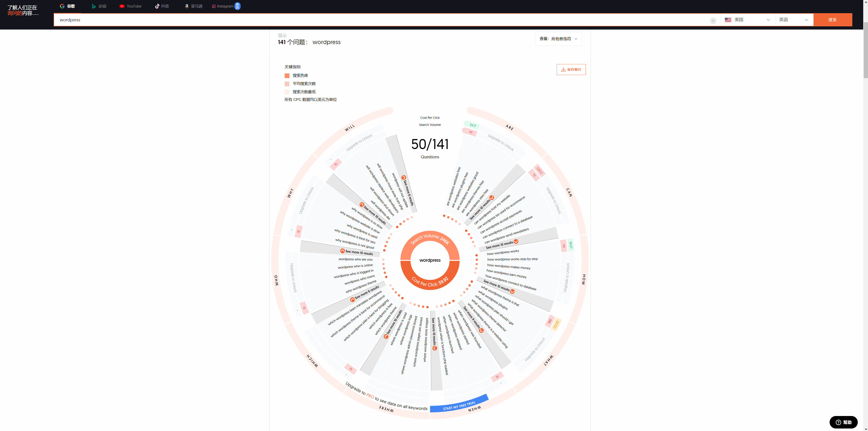Select the 抖音 search source
The image size is (868, 431).
[162, 6]
